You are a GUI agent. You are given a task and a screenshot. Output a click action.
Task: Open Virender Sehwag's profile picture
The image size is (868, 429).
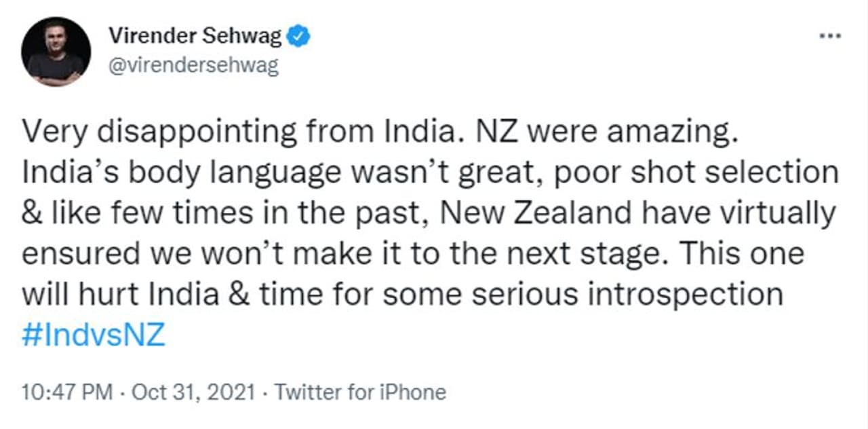[x=56, y=52]
